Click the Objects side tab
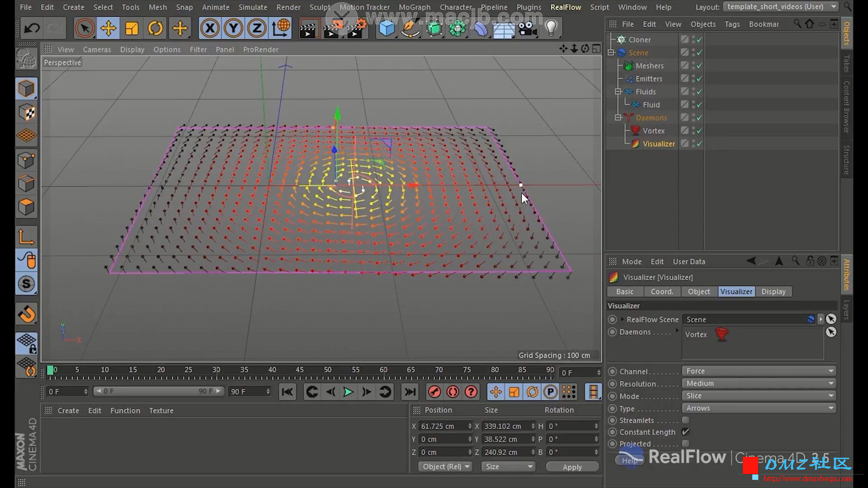This screenshot has height=488, width=868. 846,33
